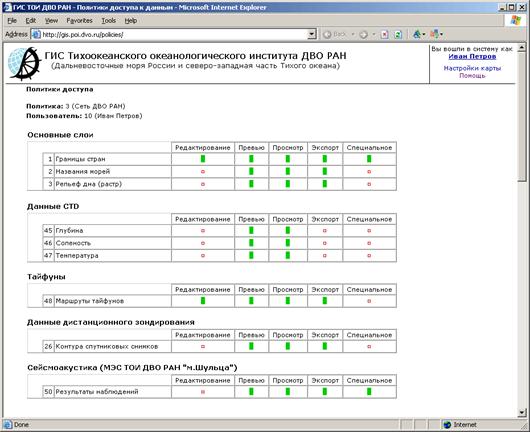Image resolution: width=530 pixels, height=432 pixels.
Task: Expand the Forward button history dropdown
Action: pyautogui.click(x=374, y=34)
